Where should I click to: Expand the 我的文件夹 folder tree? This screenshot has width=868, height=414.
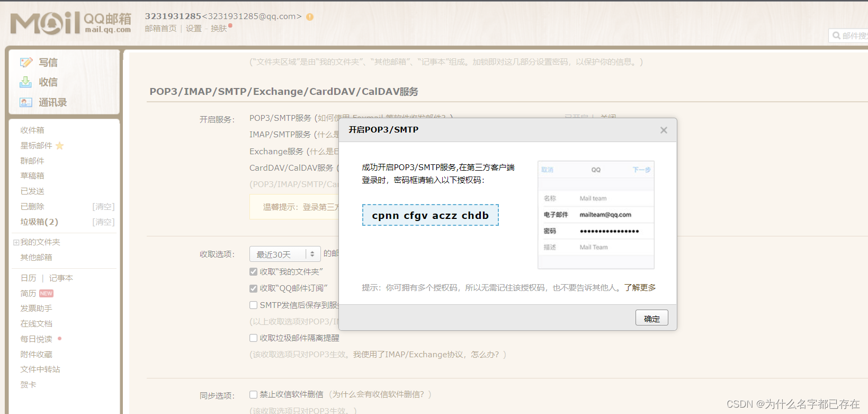(x=16, y=242)
